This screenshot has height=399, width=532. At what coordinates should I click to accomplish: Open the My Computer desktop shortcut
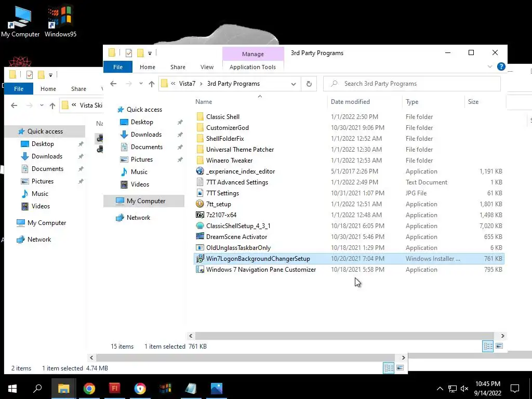(20, 21)
